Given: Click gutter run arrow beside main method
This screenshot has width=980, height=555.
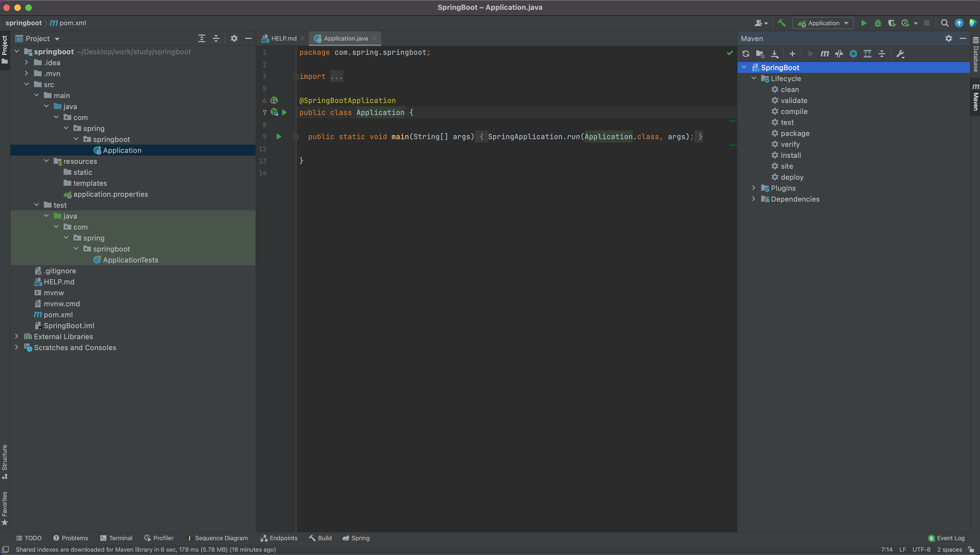Looking at the screenshot, I should (279, 136).
